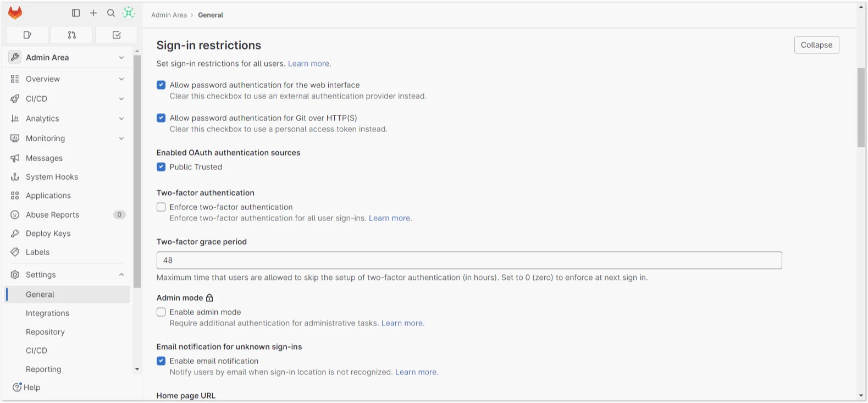Uncheck Enable email notification
The image size is (868, 403).
click(161, 361)
